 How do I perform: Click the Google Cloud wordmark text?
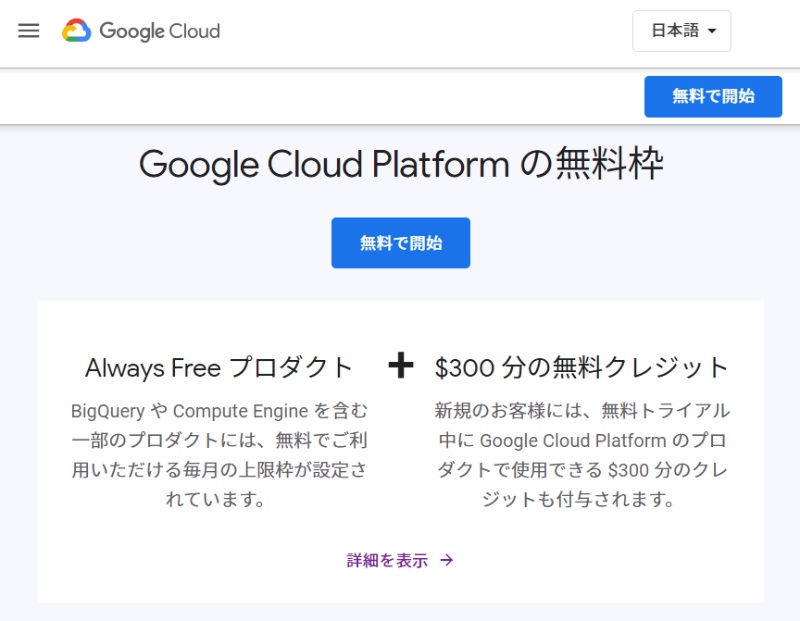159,31
